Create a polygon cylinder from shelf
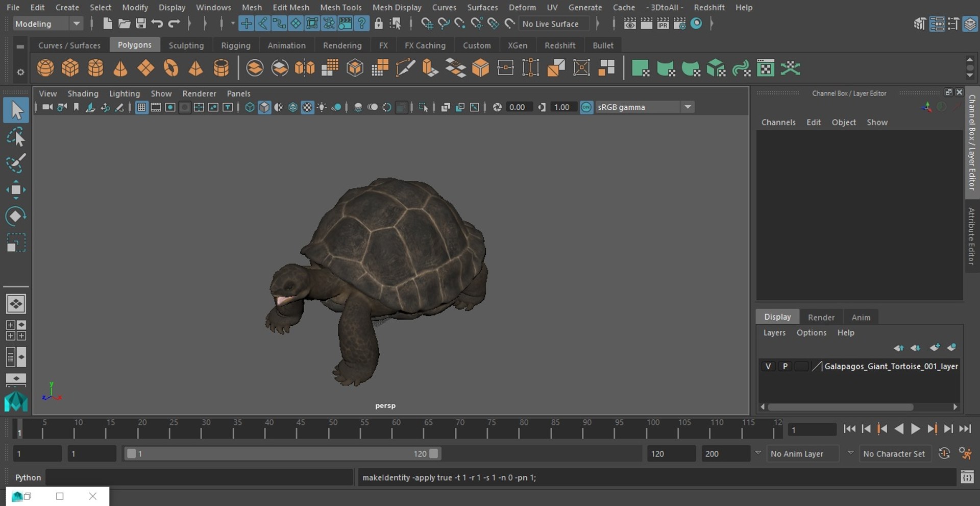 (x=95, y=68)
